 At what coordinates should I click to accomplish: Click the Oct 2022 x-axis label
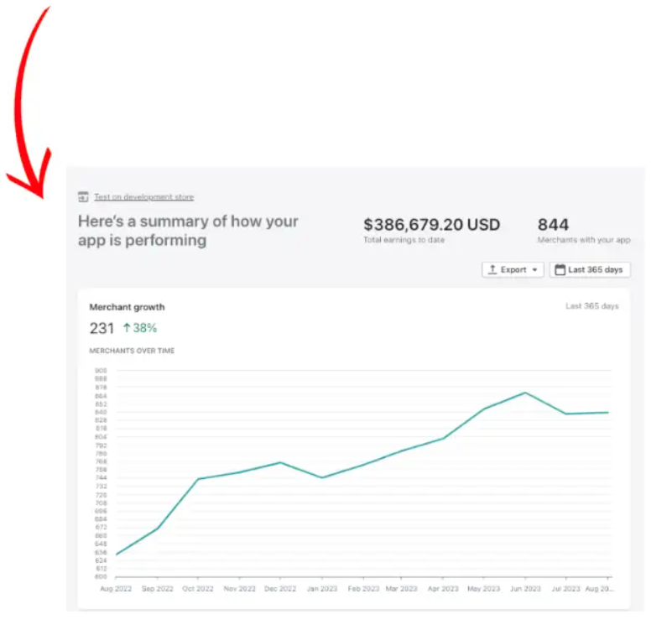[197, 589]
